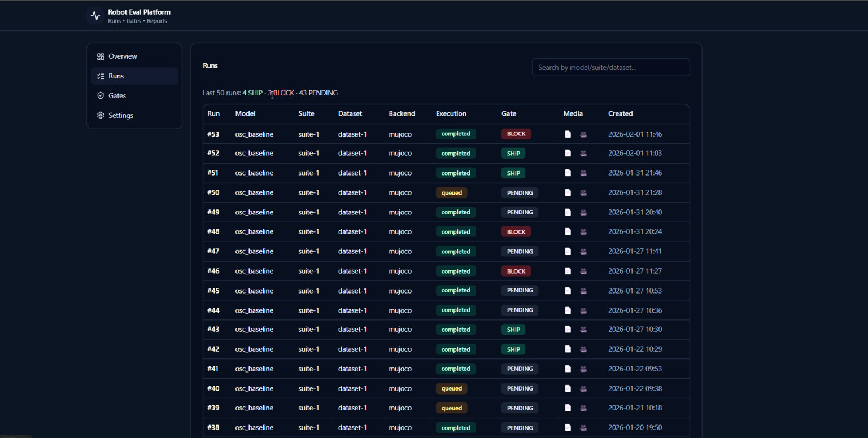The height and width of the screenshot is (438, 868).
Task: Click the '4 SHIP' summary count text
Action: click(252, 93)
